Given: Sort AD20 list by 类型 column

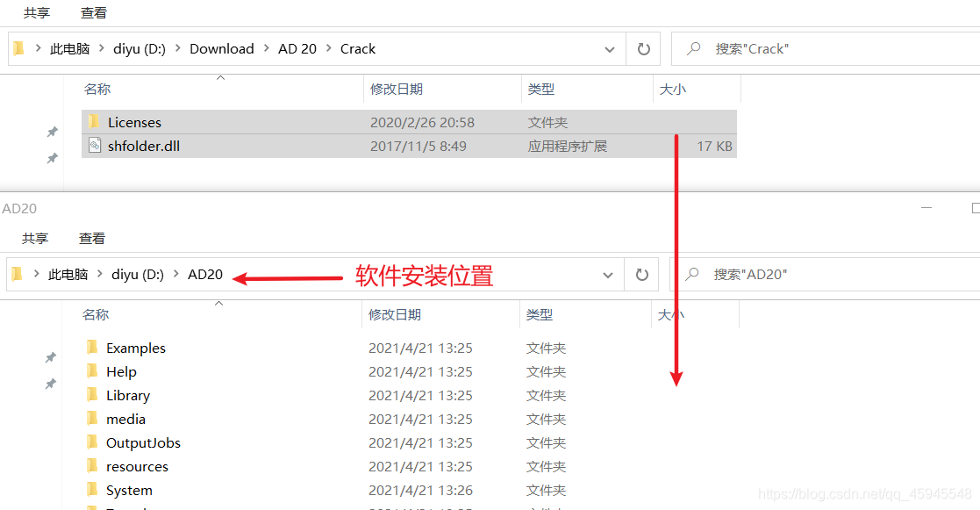Looking at the screenshot, I should tap(540, 314).
